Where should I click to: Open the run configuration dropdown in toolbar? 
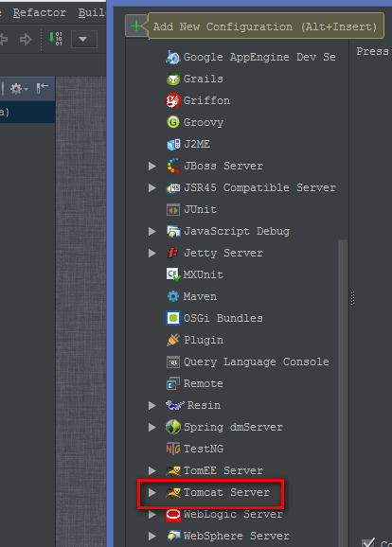(x=83, y=39)
